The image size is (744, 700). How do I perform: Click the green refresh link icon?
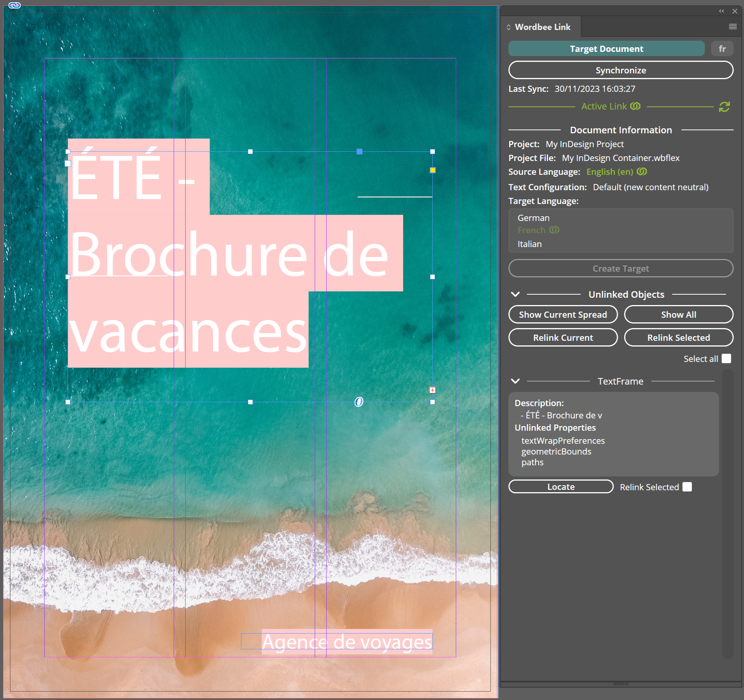[724, 107]
